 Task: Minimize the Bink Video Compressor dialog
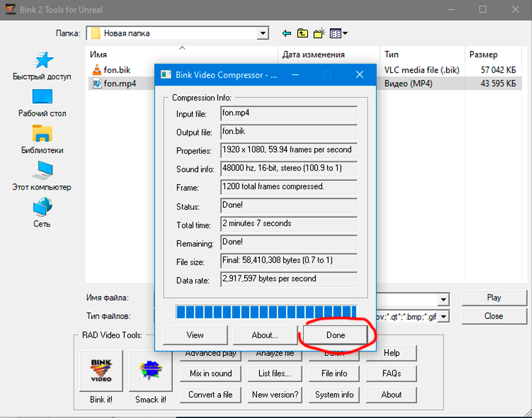pyautogui.click(x=295, y=75)
